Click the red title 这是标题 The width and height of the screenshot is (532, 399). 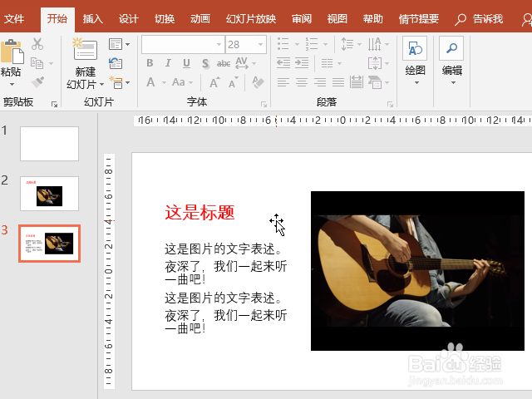point(199,213)
